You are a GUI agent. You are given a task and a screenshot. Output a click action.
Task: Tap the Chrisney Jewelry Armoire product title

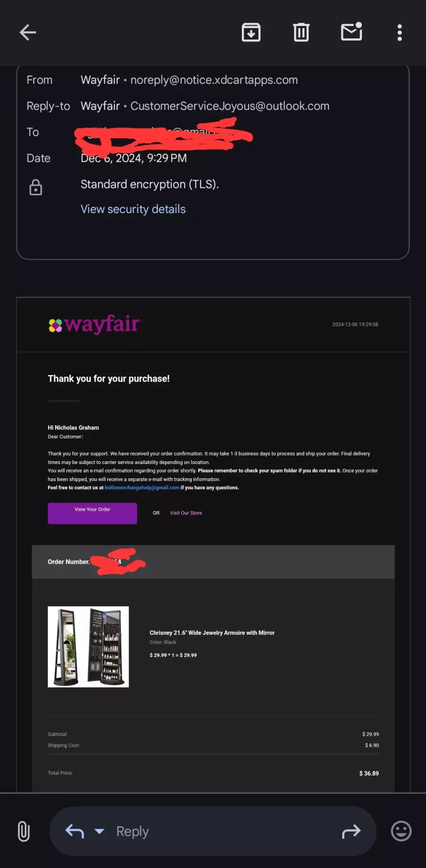pos(212,633)
